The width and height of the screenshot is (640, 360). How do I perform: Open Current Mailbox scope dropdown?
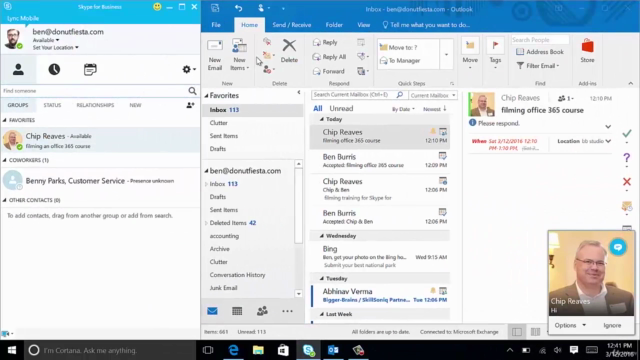433,95
